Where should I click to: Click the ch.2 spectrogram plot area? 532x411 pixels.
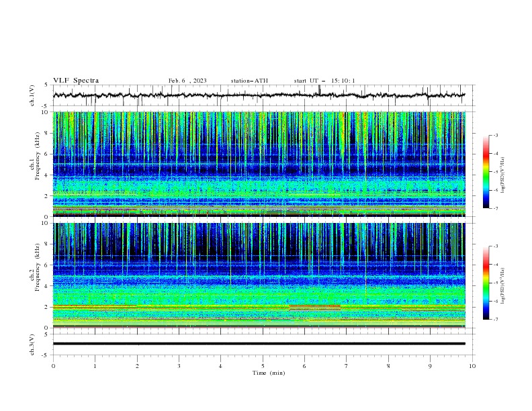click(259, 275)
